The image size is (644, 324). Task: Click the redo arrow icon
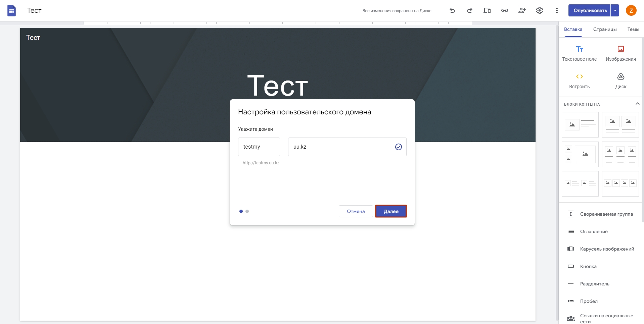[x=470, y=10]
